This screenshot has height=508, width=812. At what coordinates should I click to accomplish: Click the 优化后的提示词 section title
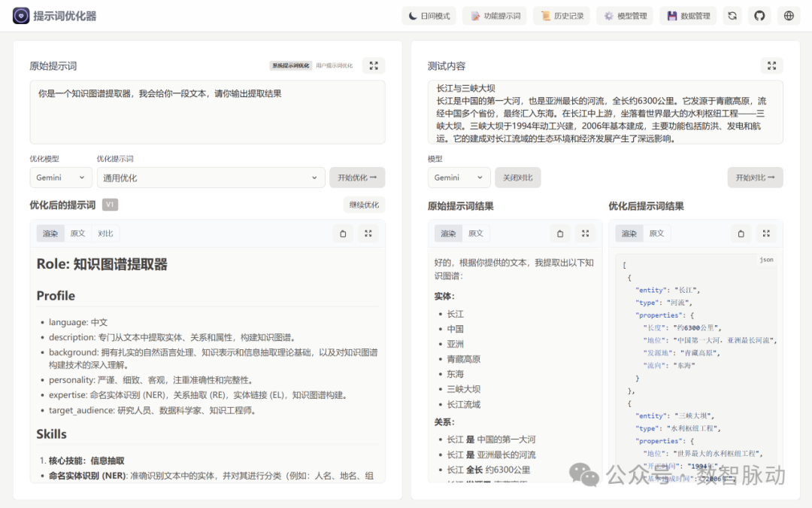[x=62, y=205]
